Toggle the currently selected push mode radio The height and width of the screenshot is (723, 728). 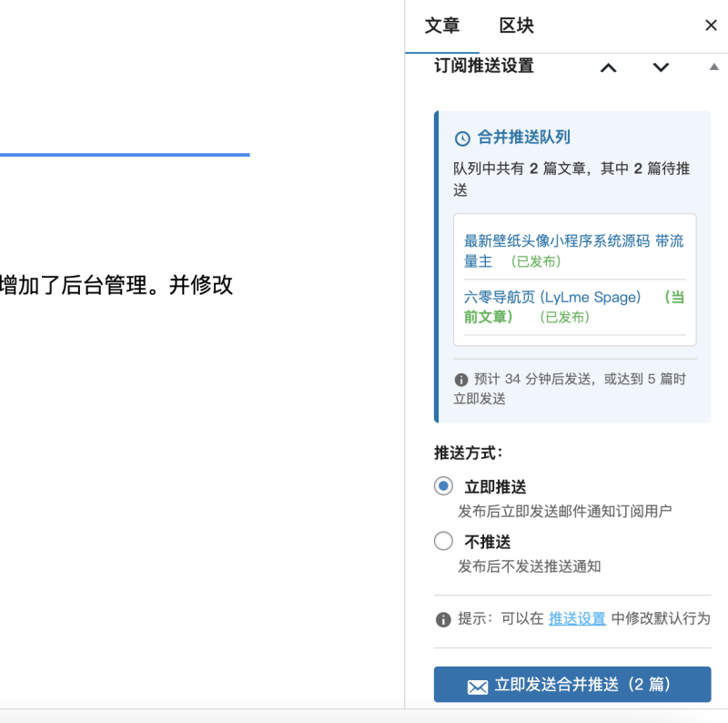tap(443, 486)
